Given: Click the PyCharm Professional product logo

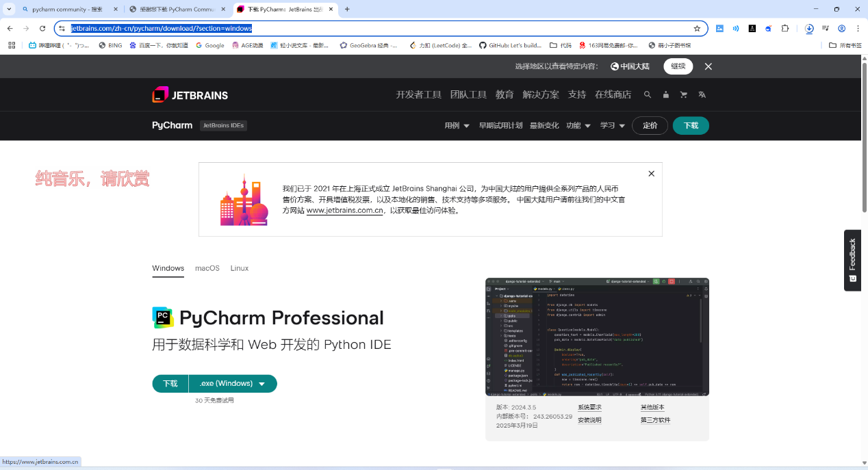Looking at the screenshot, I should click(163, 317).
